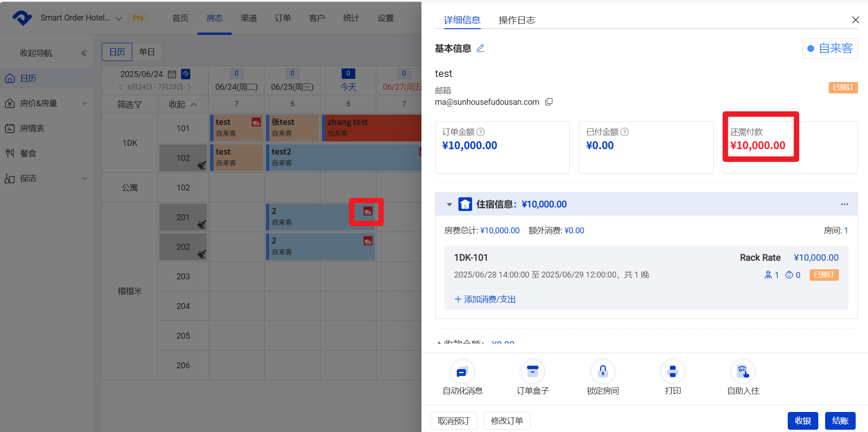
Task: Open the 自助入住 self check-in icon
Action: point(743,372)
